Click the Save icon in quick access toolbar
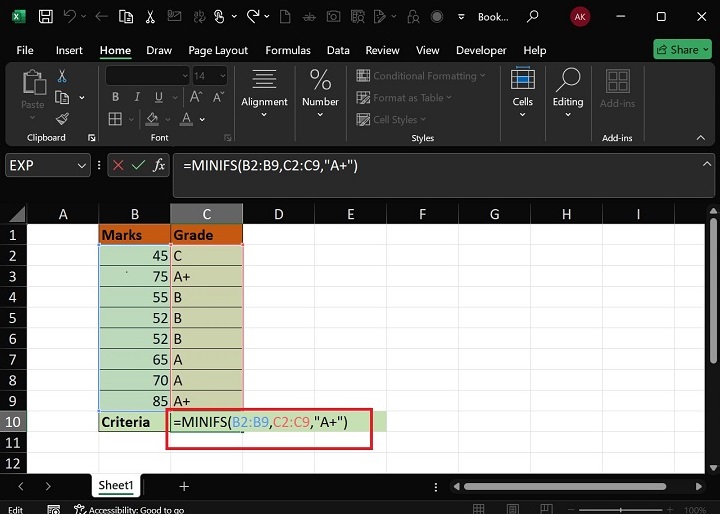This screenshot has height=514, width=720. click(x=45, y=17)
